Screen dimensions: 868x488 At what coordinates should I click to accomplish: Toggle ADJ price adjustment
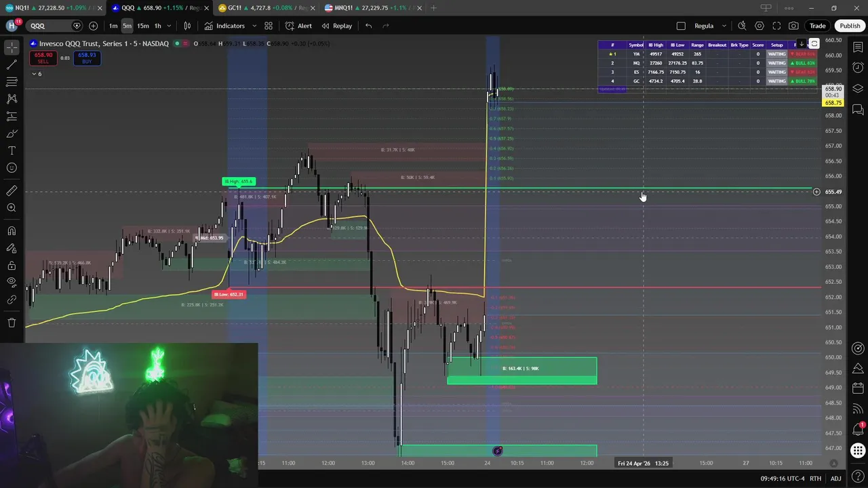point(835,479)
